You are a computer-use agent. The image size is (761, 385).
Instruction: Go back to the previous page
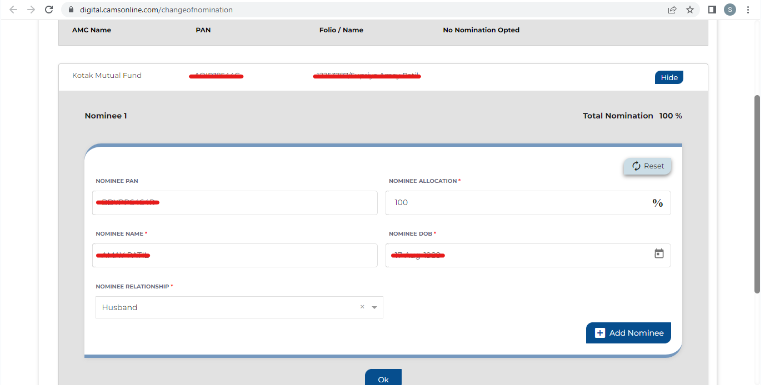(x=13, y=10)
